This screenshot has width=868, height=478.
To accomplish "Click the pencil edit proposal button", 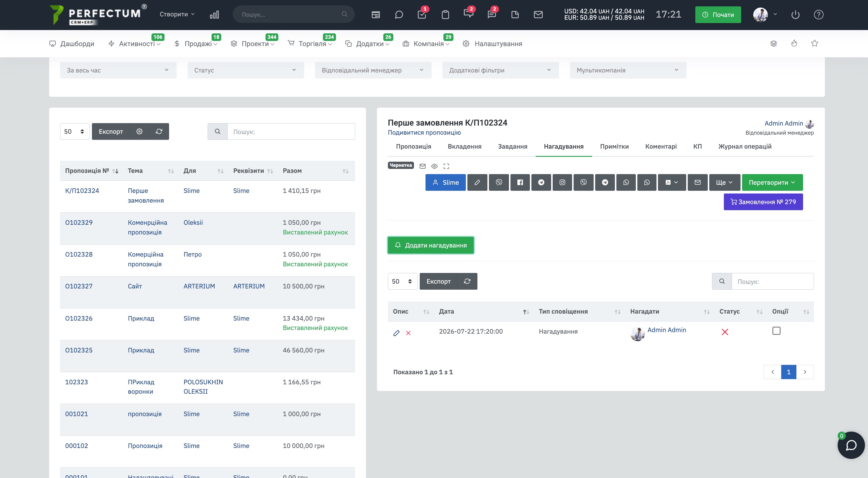I will pos(477,183).
